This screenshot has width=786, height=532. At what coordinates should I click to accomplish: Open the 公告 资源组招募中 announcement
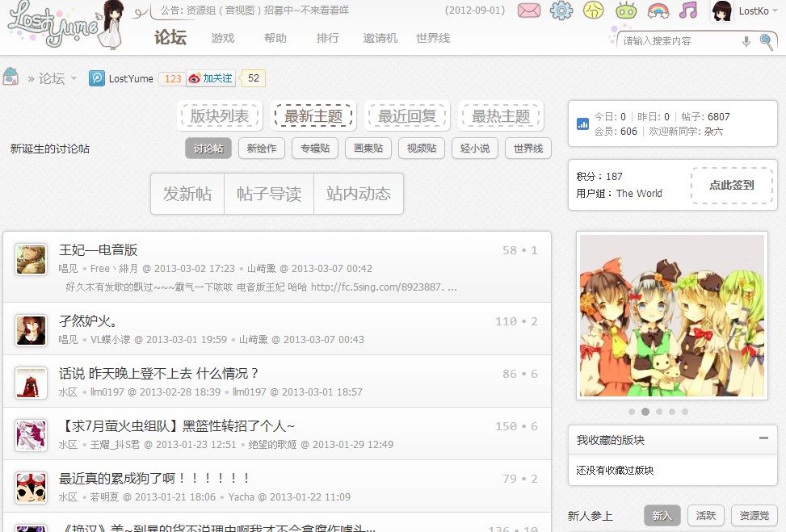tap(254, 10)
